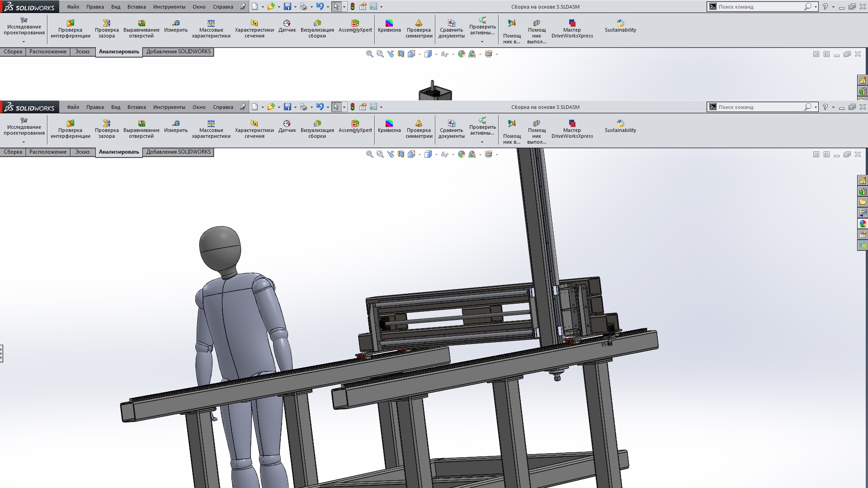Expand Исследование проектирования dropdown in the lower ribbon
The image size is (868, 488).
(24, 142)
